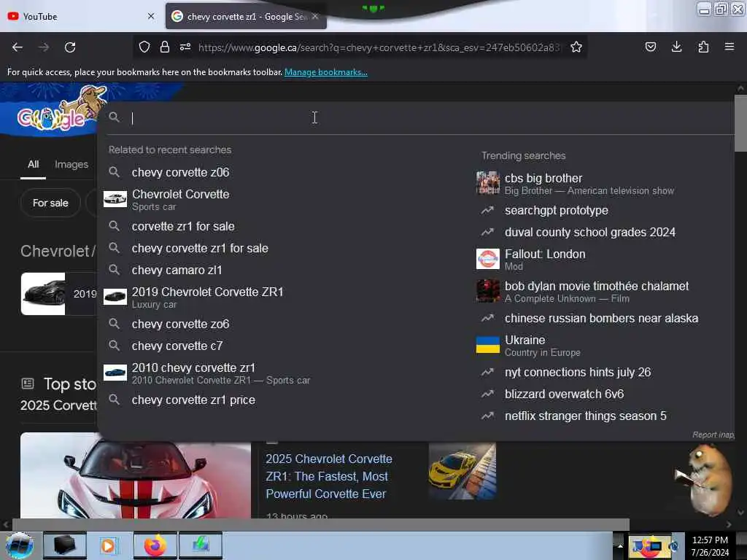This screenshot has width=747, height=560.
Task: Select suggestion chevy camaro zl1
Action: coord(177,271)
